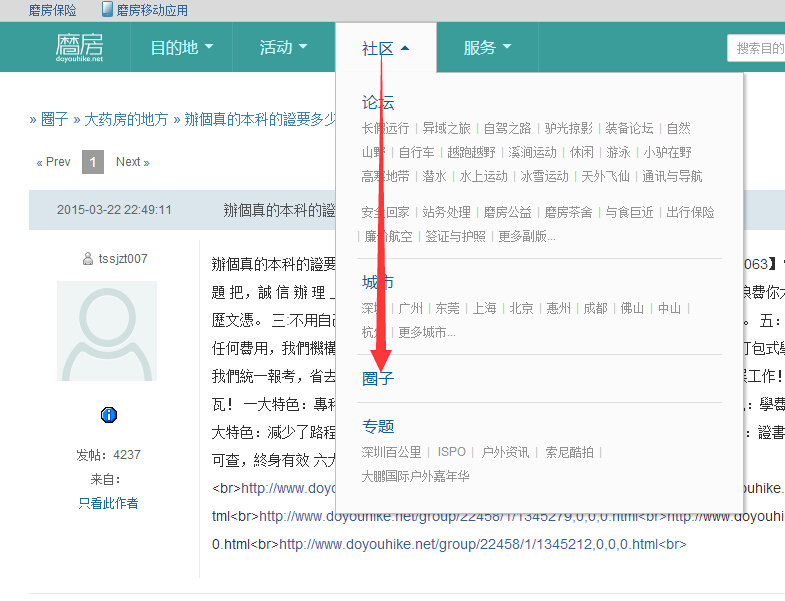Open the 溪涧运动 forum link
The image size is (785, 601).
(x=532, y=152)
